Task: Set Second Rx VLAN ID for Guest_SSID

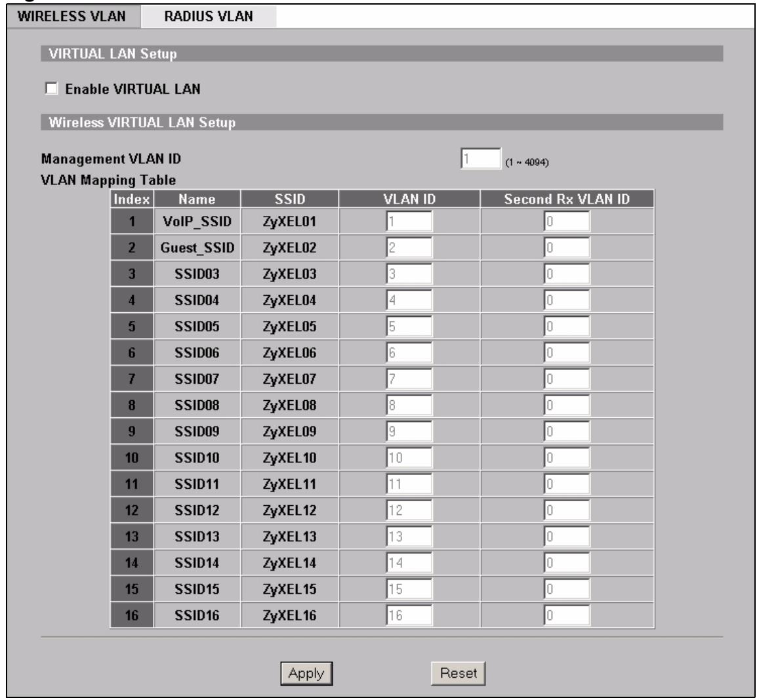Action: click(567, 247)
